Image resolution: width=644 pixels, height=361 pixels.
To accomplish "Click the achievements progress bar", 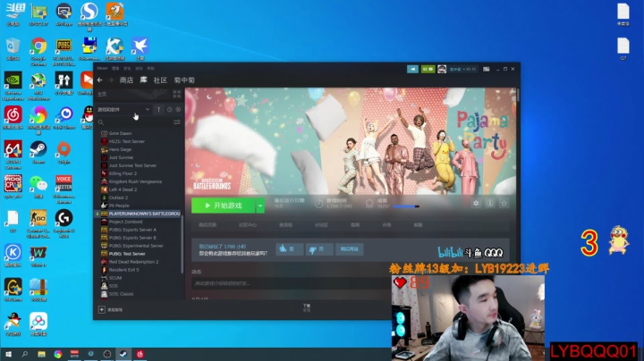I will click(406, 206).
